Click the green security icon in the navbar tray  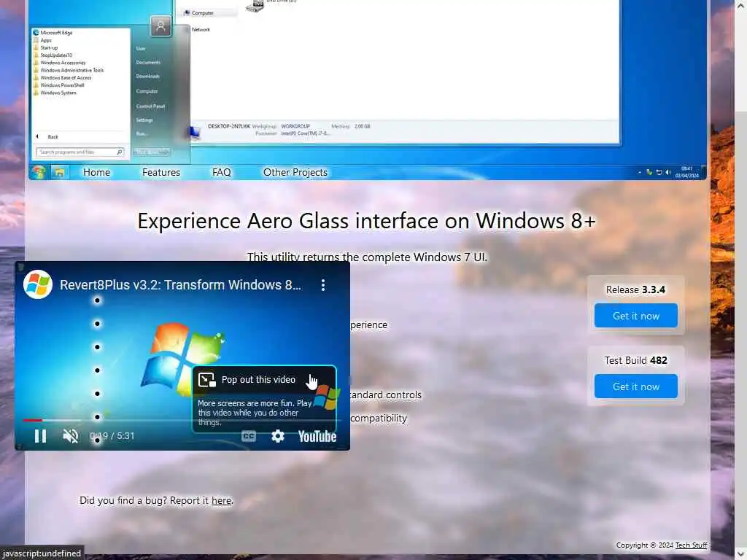point(649,172)
